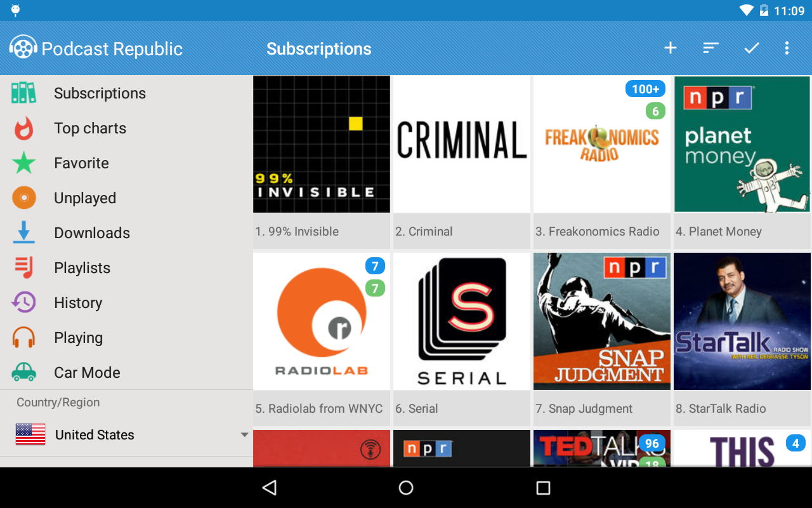Tap the green 7 badge on Radiolab
812x508 pixels.
[x=375, y=288]
